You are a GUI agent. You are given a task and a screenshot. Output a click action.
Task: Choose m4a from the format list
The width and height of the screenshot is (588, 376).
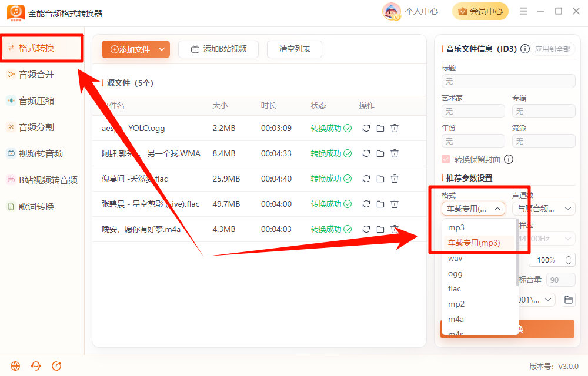(480, 319)
